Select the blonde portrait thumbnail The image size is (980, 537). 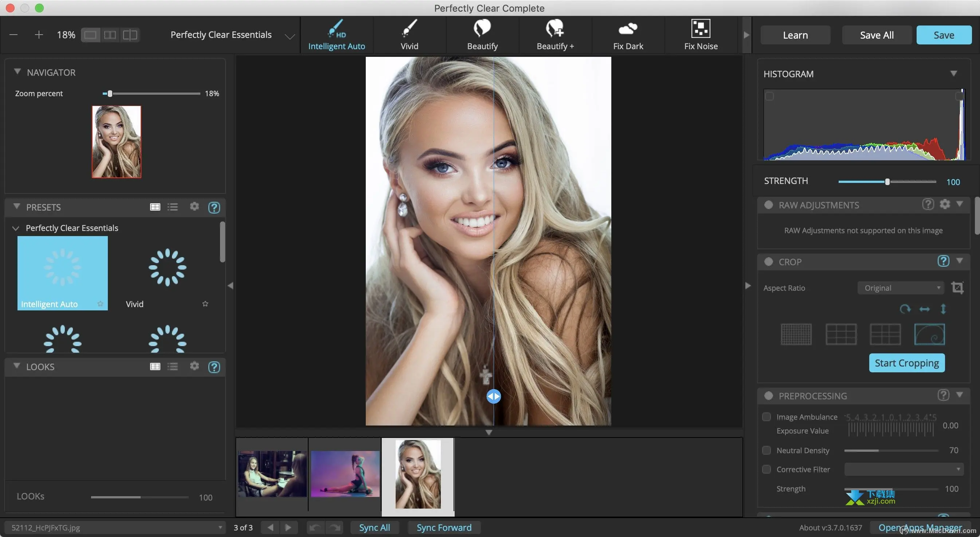[x=417, y=474]
